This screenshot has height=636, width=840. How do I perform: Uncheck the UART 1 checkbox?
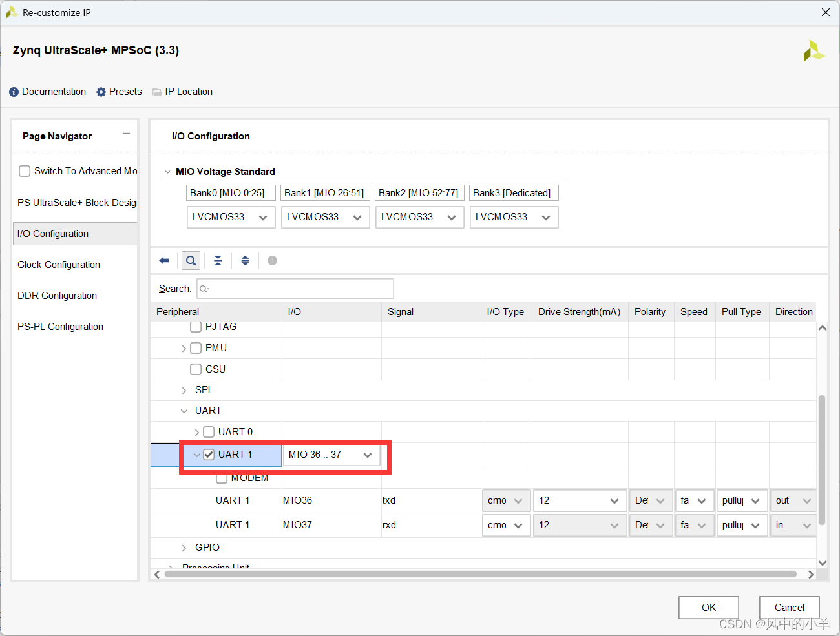[x=209, y=455]
